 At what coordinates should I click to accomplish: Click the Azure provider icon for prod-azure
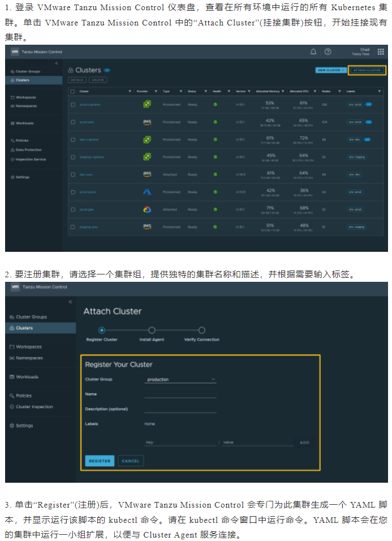(x=147, y=192)
